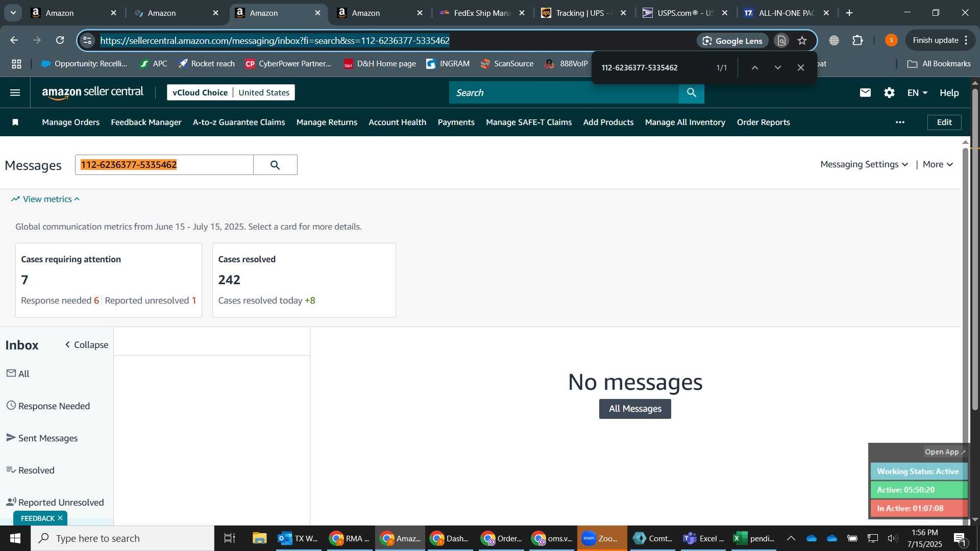980x551 pixels.
Task: Open Manage All Inventory
Action: coord(685,122)
